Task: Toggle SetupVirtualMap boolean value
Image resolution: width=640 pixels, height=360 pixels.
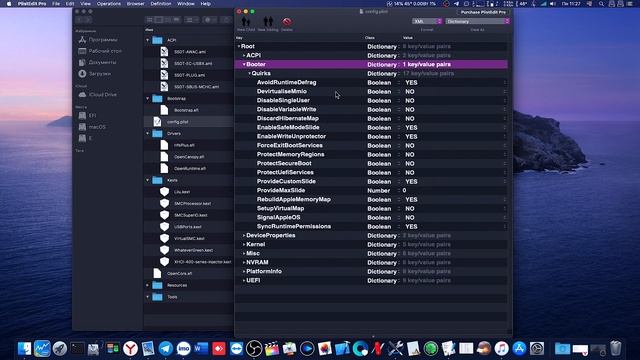Action: (410, 209)
